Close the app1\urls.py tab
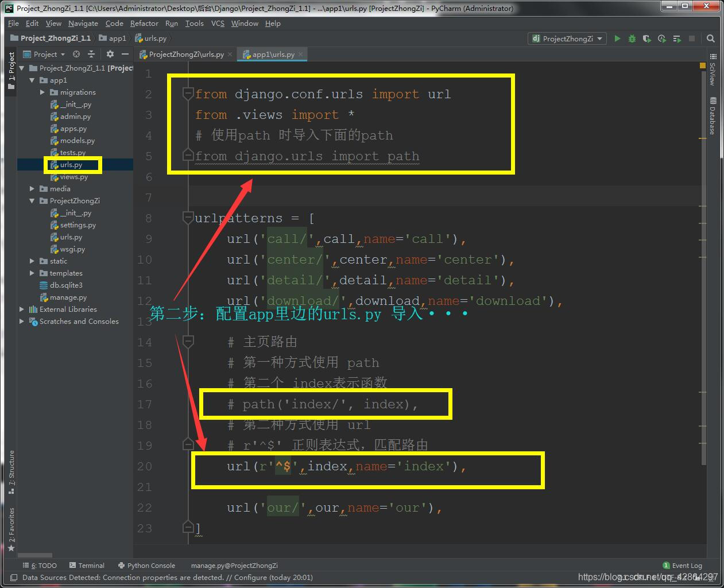Screen dimensions: 724x588 tap(301, 55)
